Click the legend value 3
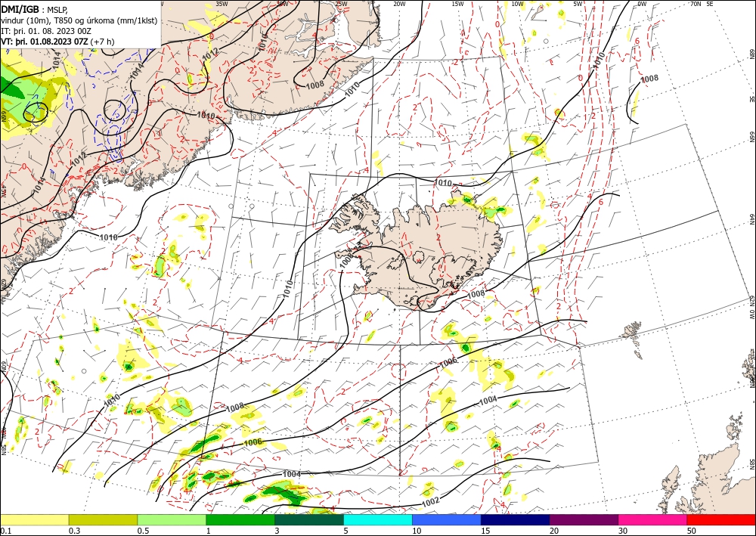 [x=277, y=531]
